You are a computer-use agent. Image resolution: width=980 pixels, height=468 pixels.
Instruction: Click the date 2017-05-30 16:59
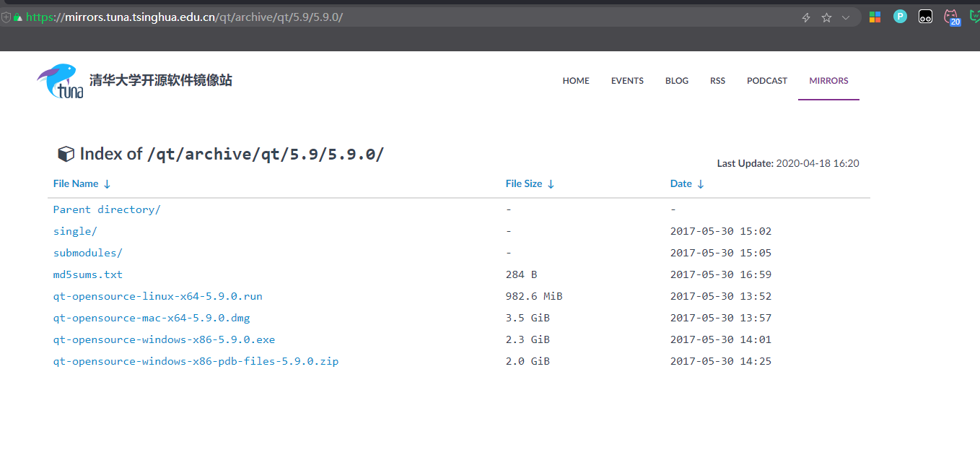click(x=721, y=274)
